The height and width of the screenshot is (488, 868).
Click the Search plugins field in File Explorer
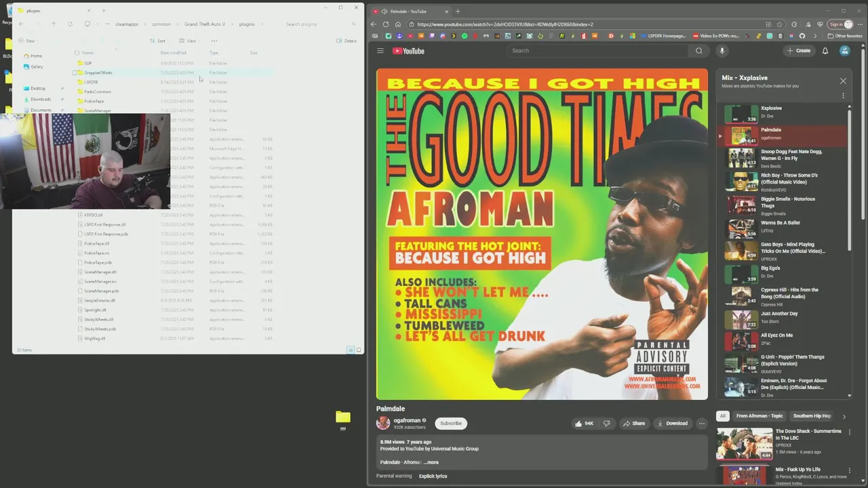(x=319, y=24)
